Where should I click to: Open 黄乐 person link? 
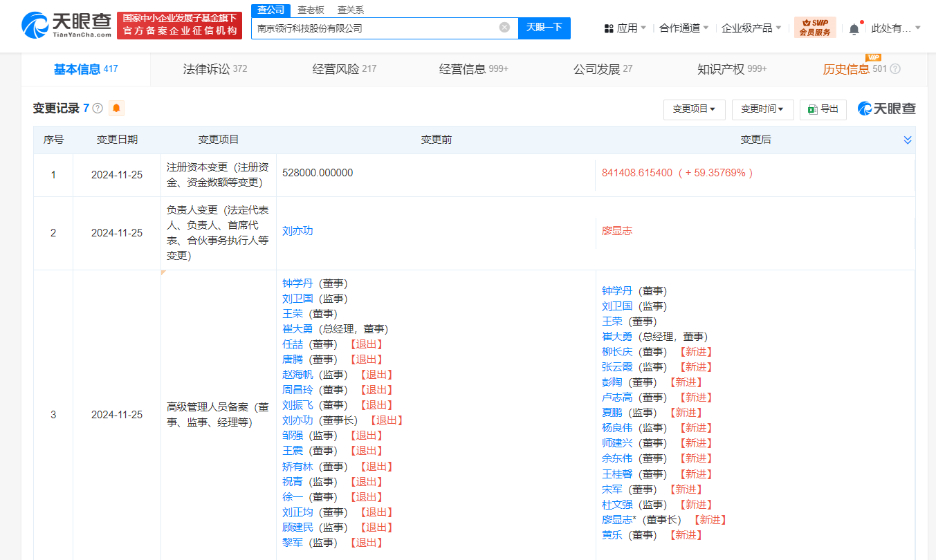coord(612,534)
